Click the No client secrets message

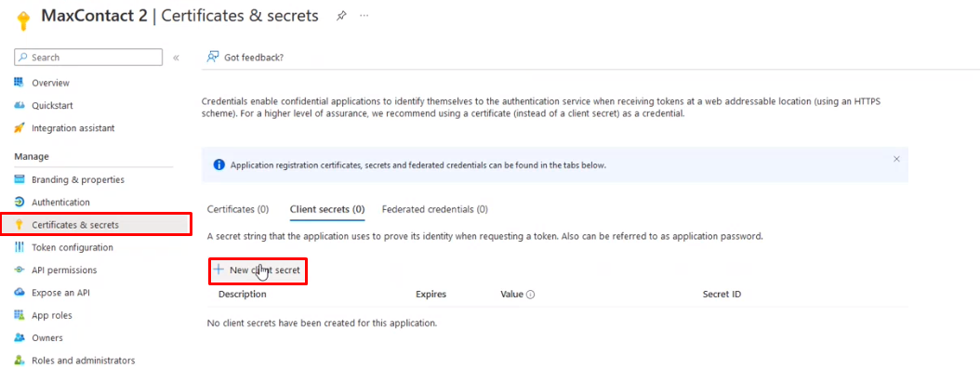point(322,323)
